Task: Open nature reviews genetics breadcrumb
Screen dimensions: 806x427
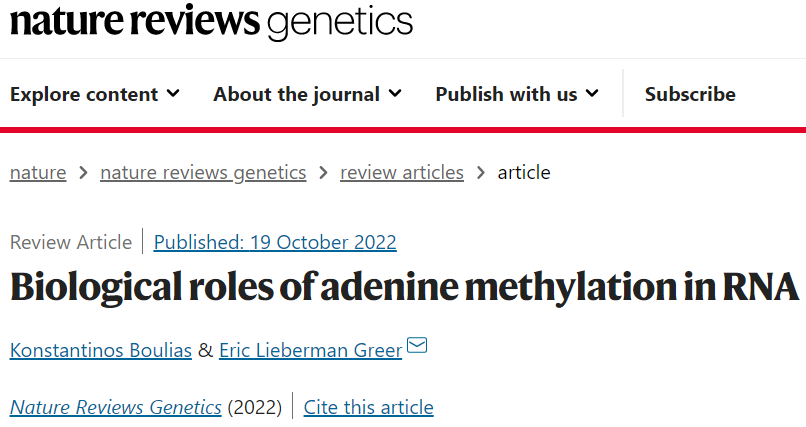Action: pyautogui.click(x=203, y=172)
